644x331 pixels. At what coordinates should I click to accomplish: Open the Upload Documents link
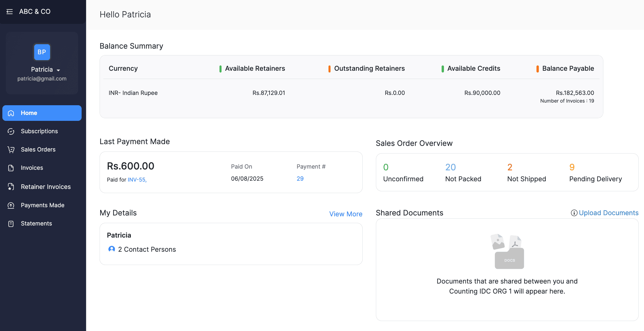pos(609,213)
